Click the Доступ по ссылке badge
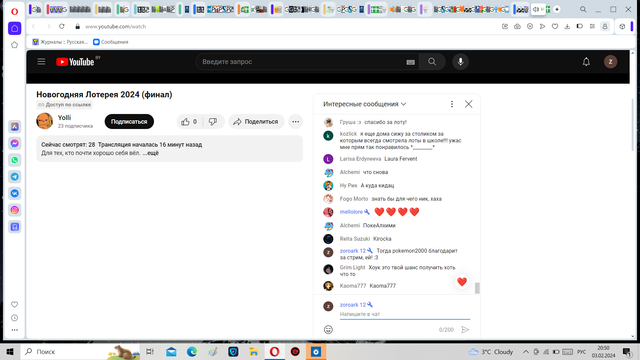 click(x=64, y=105)
